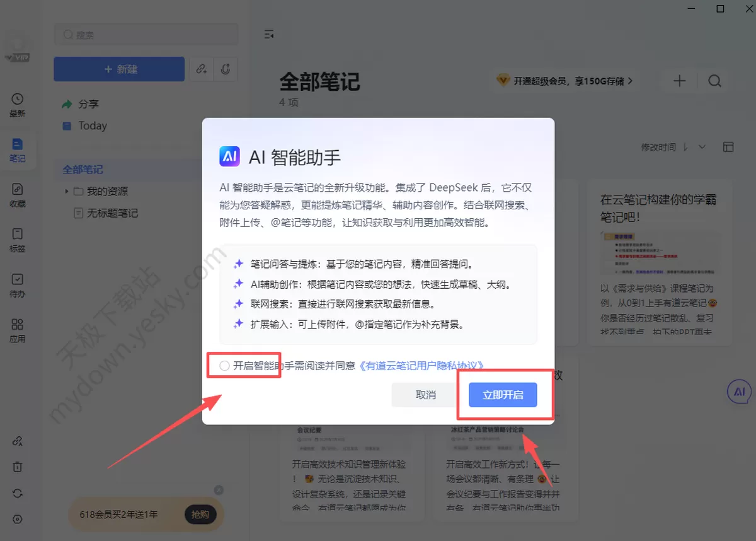Minimize the application window
The height and width of the screenshot is (541, 756).
pos(692,9)
